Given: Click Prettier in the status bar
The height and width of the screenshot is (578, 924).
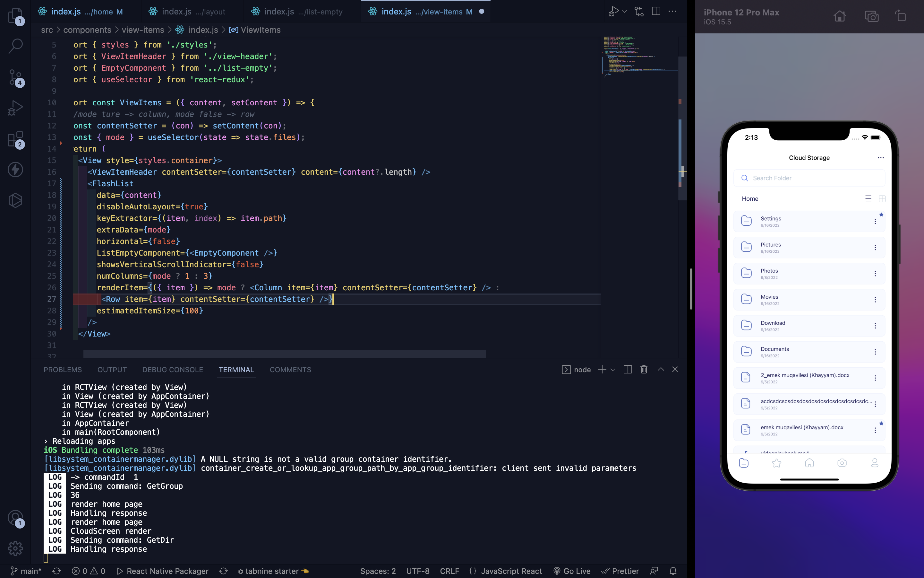Looking at the screenshot, I should pyautogui.click(x=620, y=571).
